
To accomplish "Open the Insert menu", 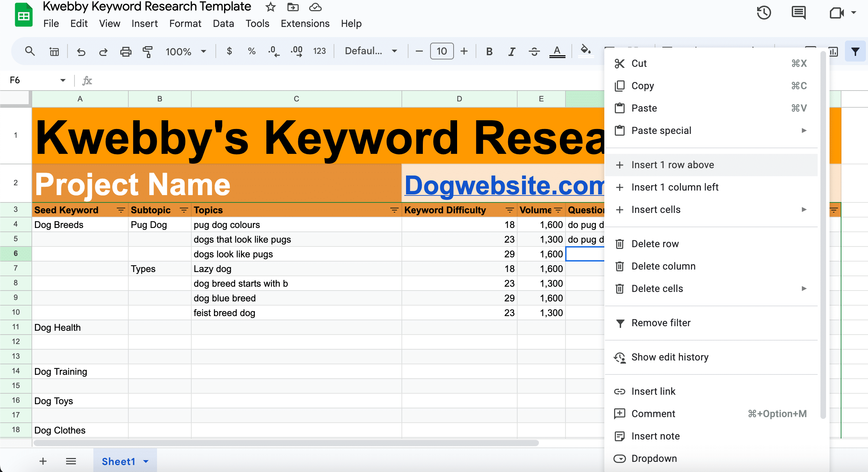I will point(144,23).
